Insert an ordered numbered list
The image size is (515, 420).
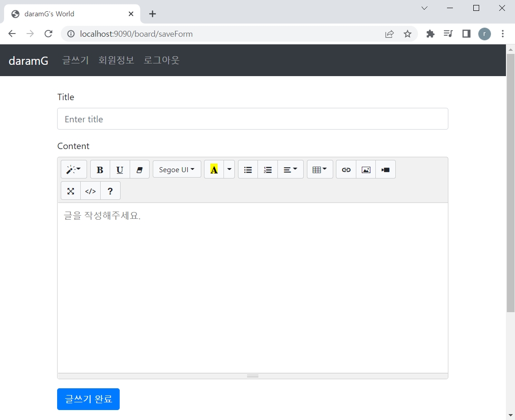[x=267, y=169]
